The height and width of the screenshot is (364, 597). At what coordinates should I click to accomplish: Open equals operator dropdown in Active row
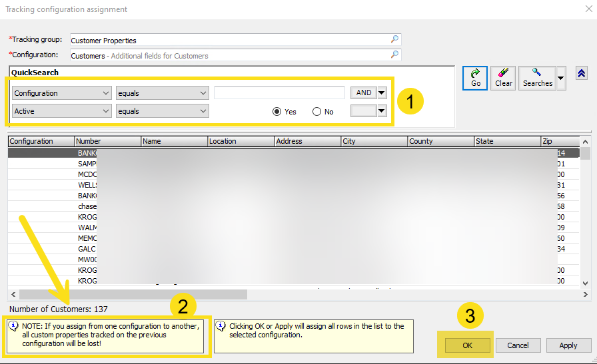[163, 111]
